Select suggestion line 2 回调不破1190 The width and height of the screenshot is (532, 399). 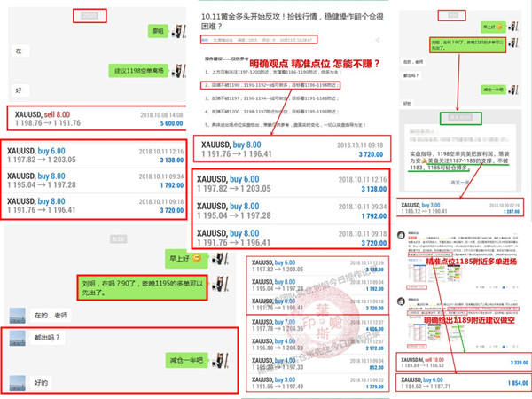tap(271, 85)
